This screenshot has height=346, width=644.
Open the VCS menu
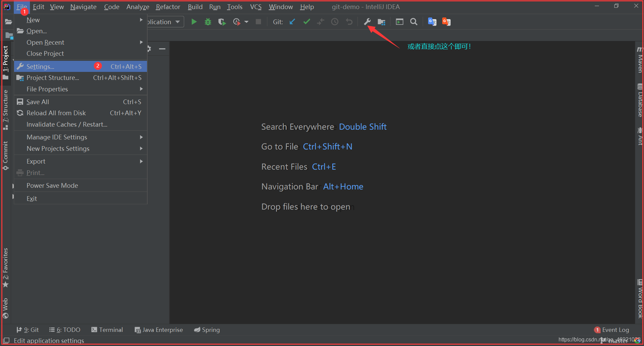click(x=256, y=7)
